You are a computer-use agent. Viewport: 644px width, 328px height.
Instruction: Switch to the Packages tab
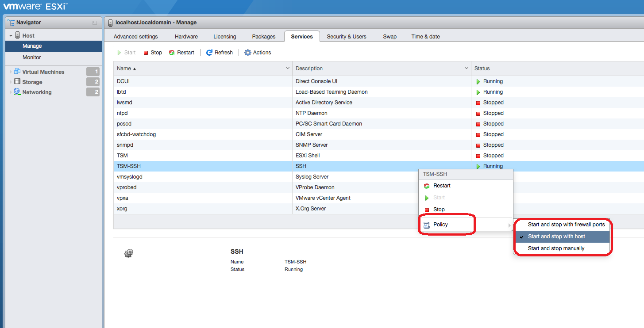(264, 37)
